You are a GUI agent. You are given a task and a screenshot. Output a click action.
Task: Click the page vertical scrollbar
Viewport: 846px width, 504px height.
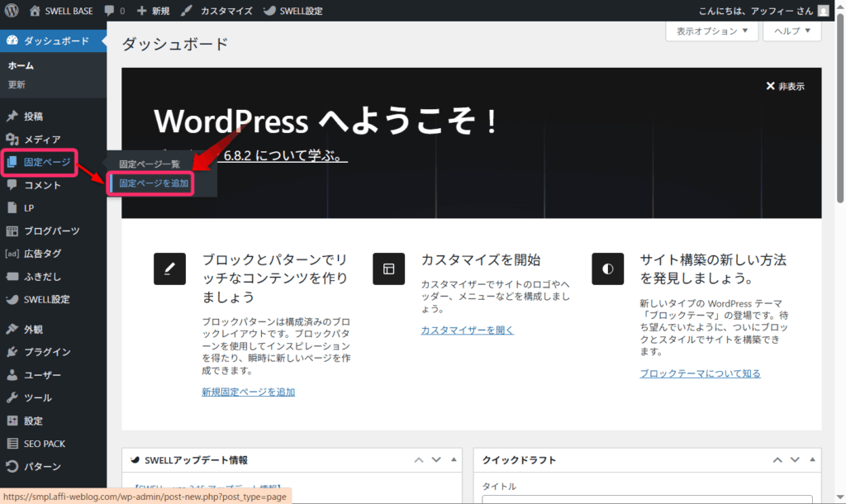click(840, 108)
